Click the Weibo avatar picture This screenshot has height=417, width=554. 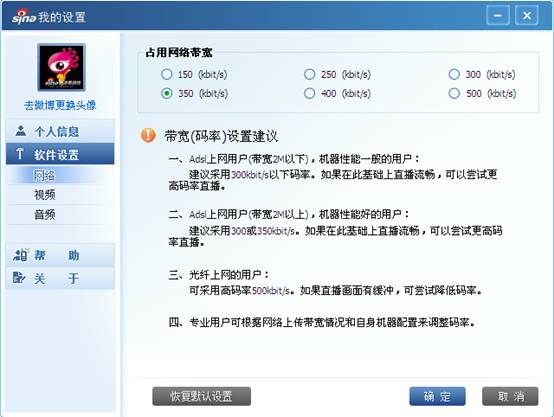[61, 67]
